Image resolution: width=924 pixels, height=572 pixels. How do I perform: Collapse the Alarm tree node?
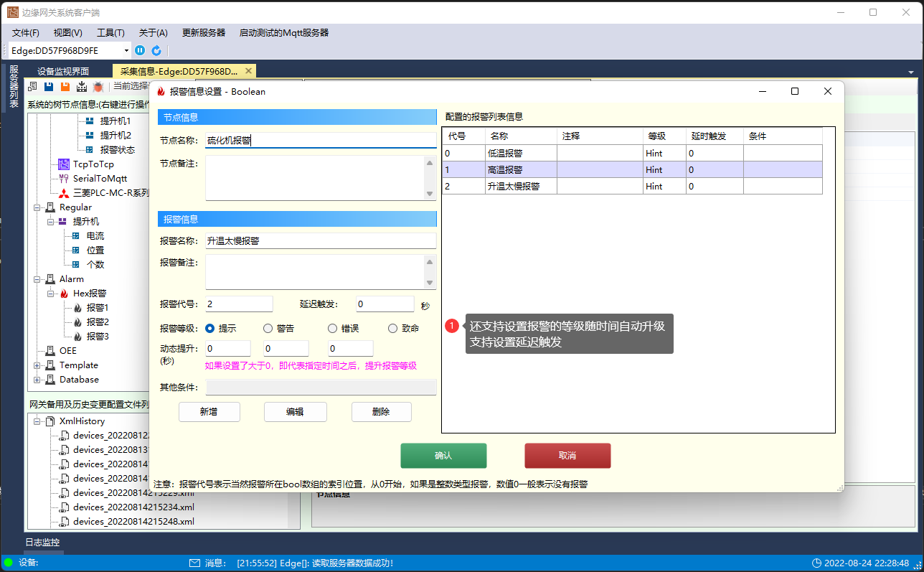pos(37,279)
